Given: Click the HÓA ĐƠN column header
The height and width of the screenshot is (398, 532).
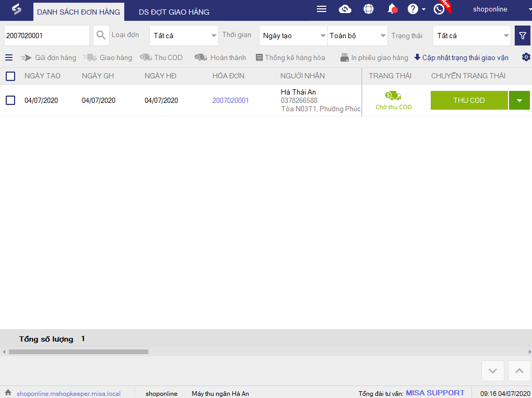Looking at the screenshot, I should (x=228, y=76).
